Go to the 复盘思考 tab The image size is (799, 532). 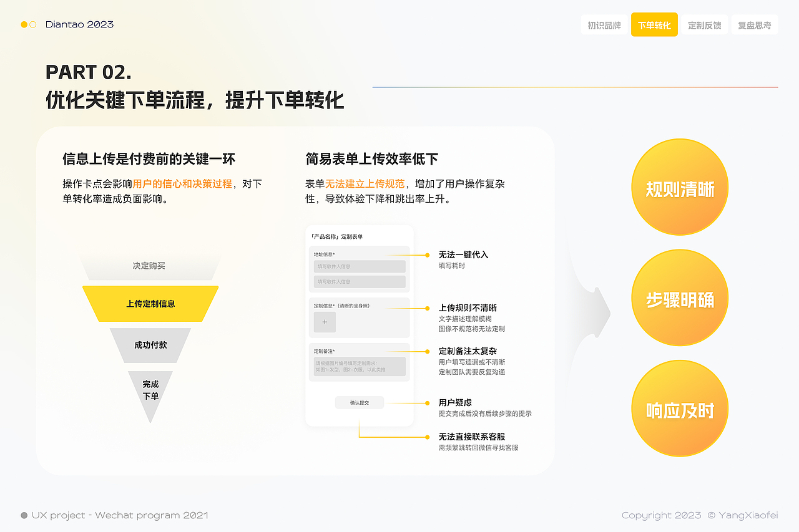pyautogui.click(x=754, y=25)
